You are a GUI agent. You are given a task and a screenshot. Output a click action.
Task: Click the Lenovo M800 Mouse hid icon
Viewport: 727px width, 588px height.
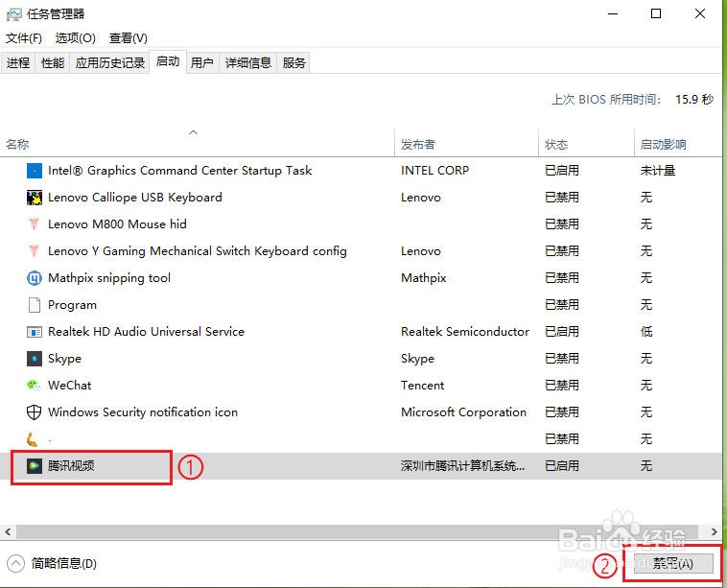(34, 224)
